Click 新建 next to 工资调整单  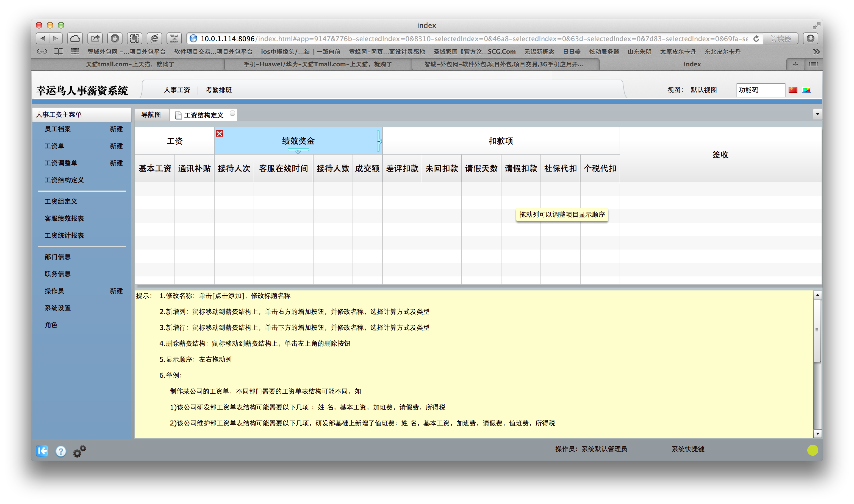point(116,163)
